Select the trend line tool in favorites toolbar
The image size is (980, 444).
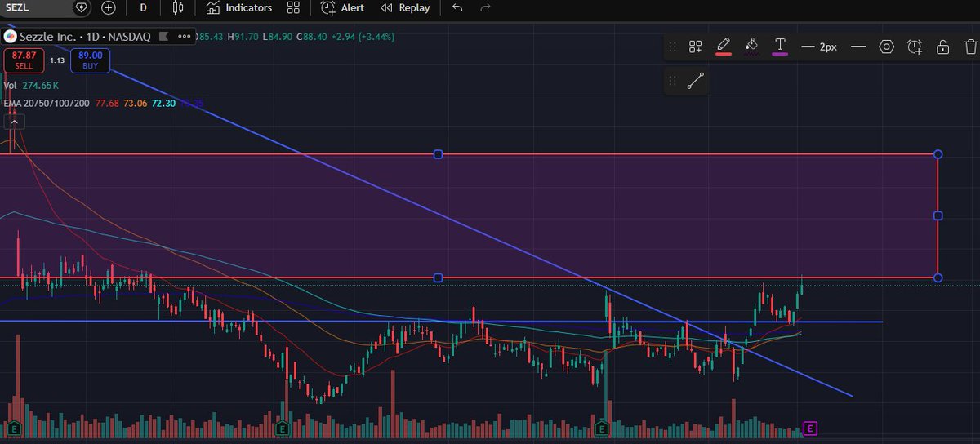696,81
